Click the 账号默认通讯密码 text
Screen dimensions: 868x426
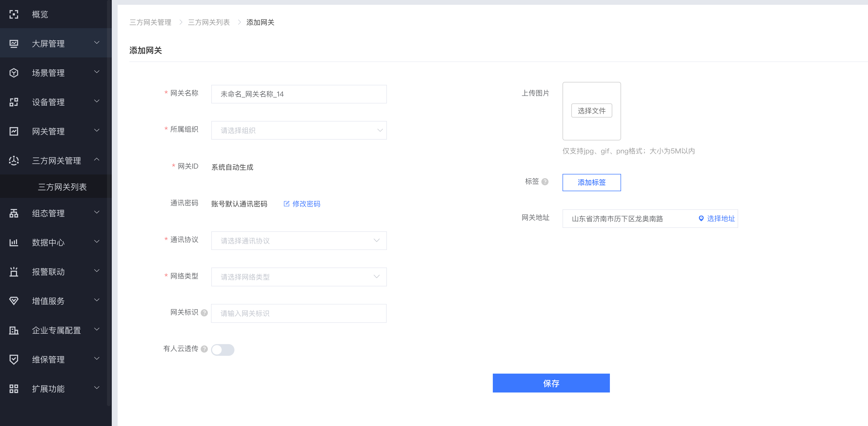click(x=239, y=204)
